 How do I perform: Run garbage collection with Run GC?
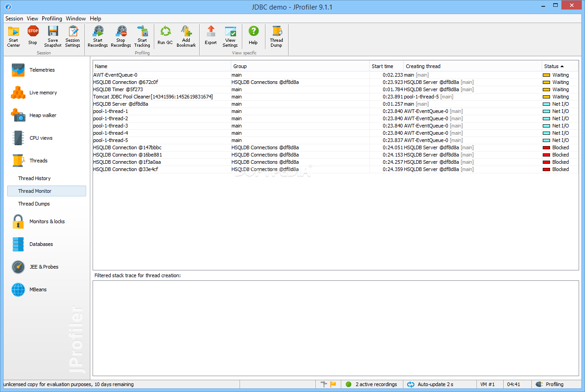point(165,36)
